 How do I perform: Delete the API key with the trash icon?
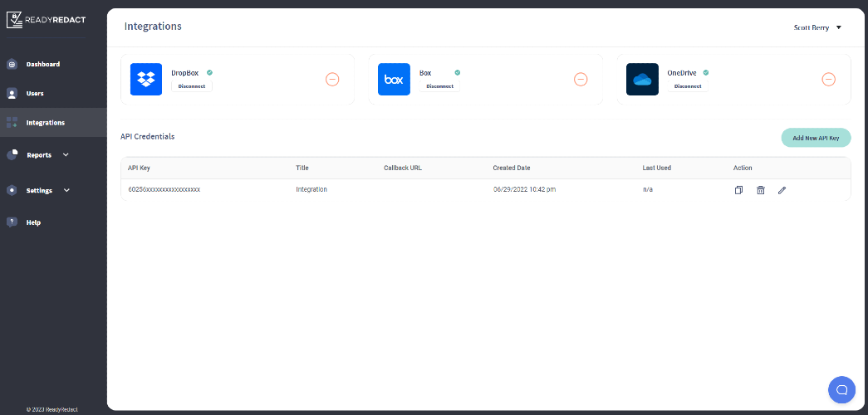point(761,190)
